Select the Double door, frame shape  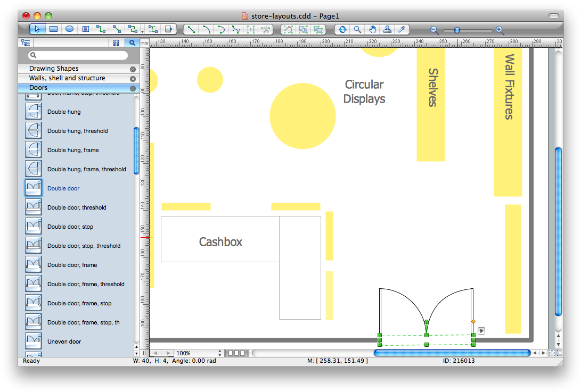[34, 265]
